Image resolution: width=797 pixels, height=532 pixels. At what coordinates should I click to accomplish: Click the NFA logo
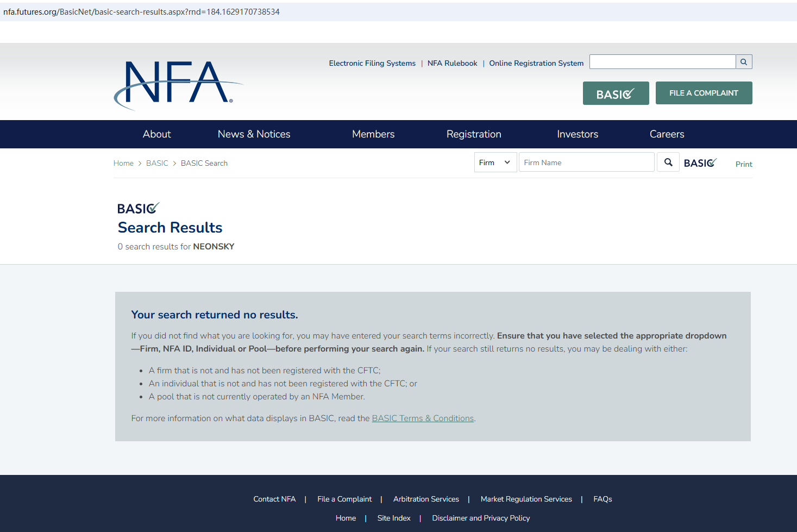pos(179,85)
